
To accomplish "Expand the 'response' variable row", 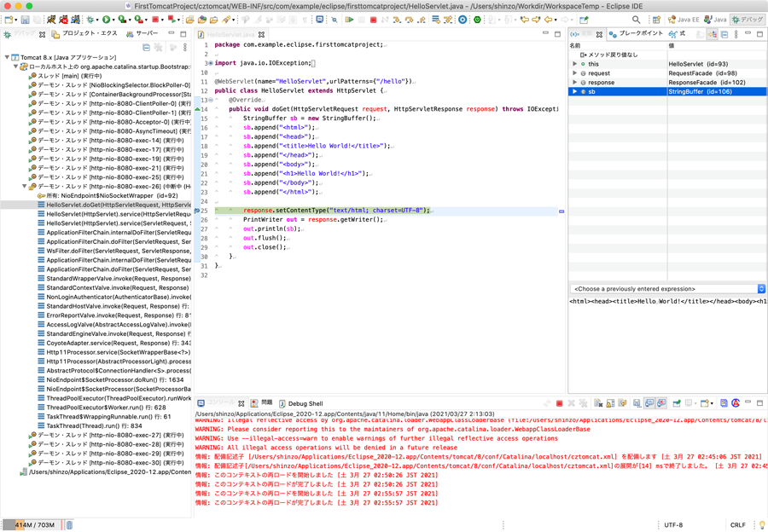I will coord(575,83).
